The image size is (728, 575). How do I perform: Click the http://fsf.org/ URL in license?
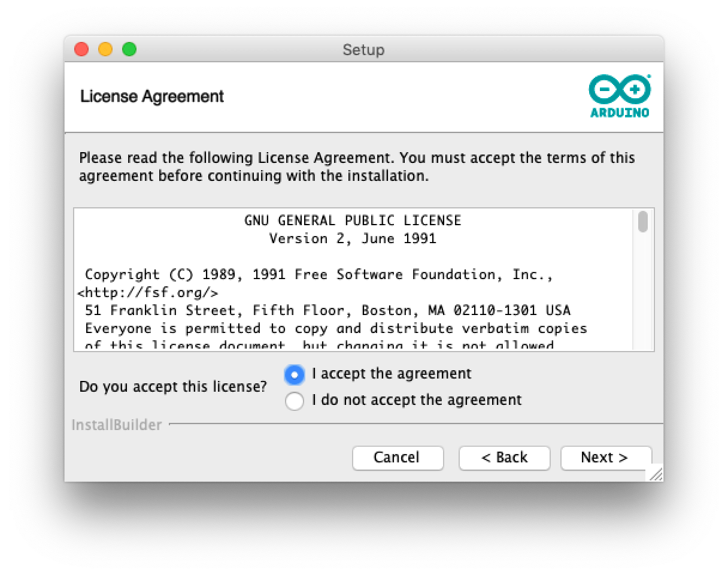tap(148, 293)
